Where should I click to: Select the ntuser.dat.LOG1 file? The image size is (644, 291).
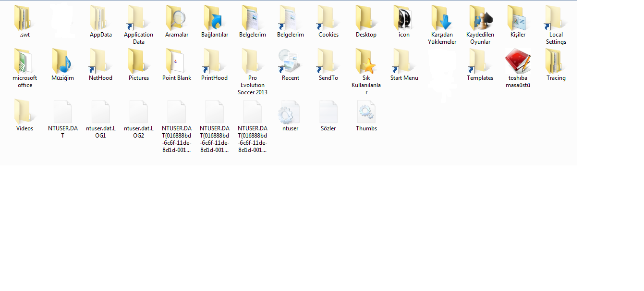tap(100, 112)
